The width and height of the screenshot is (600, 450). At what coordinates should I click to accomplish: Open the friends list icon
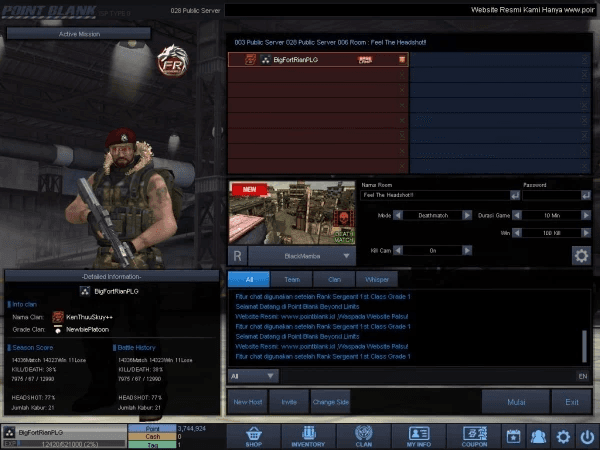tap(538, 437)
